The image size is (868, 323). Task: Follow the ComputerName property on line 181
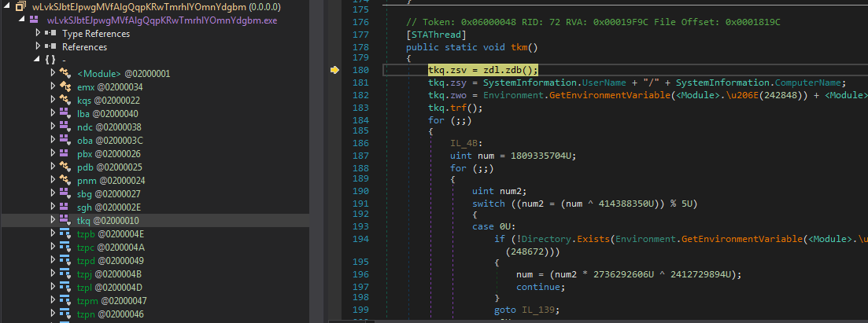pyautogui.click(x=807, y=83)
